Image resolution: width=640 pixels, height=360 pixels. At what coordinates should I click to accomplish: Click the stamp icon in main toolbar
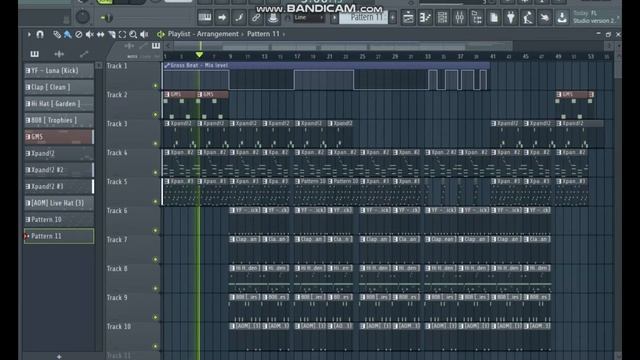(x=273, y=18)
